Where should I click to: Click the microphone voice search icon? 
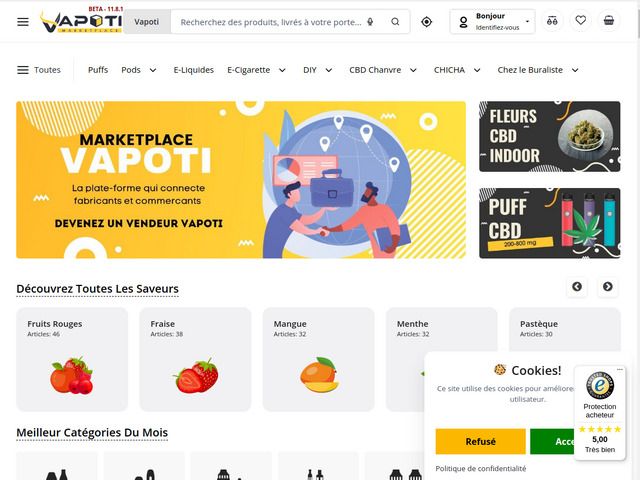click(370, 22)
